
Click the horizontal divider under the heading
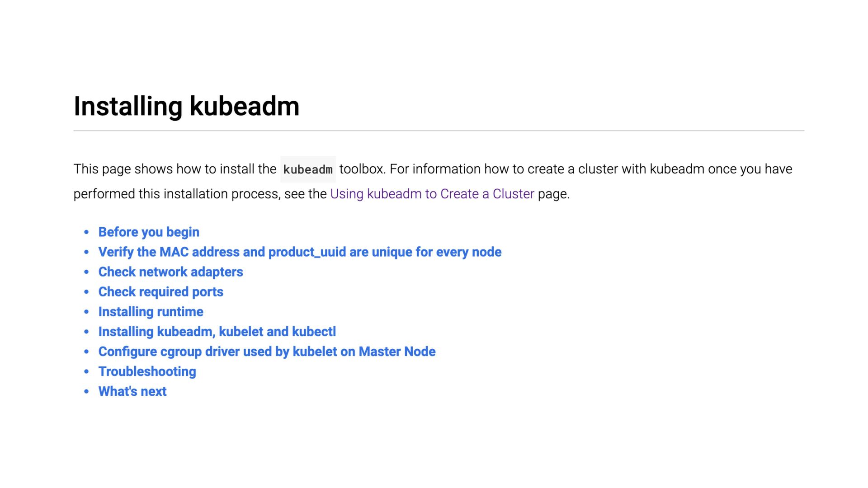point(439,131)
